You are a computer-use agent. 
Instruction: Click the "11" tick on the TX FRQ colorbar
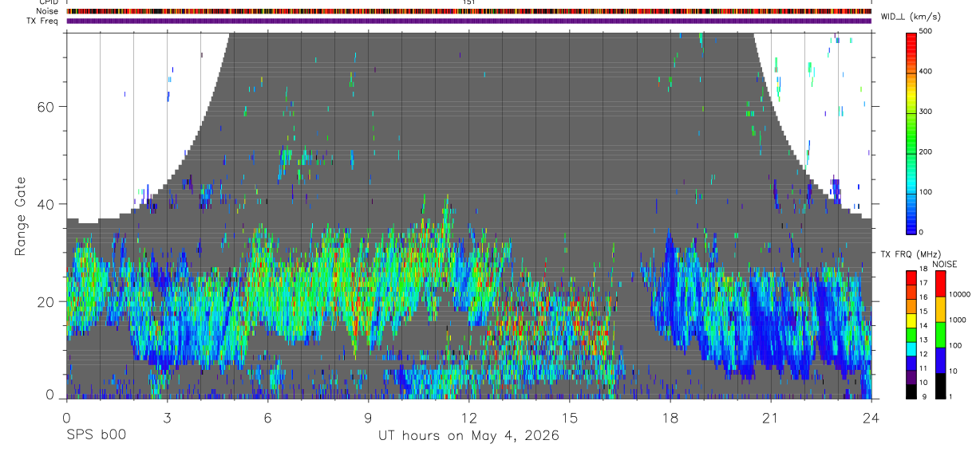pyautogui.click(x=923, y=369)
